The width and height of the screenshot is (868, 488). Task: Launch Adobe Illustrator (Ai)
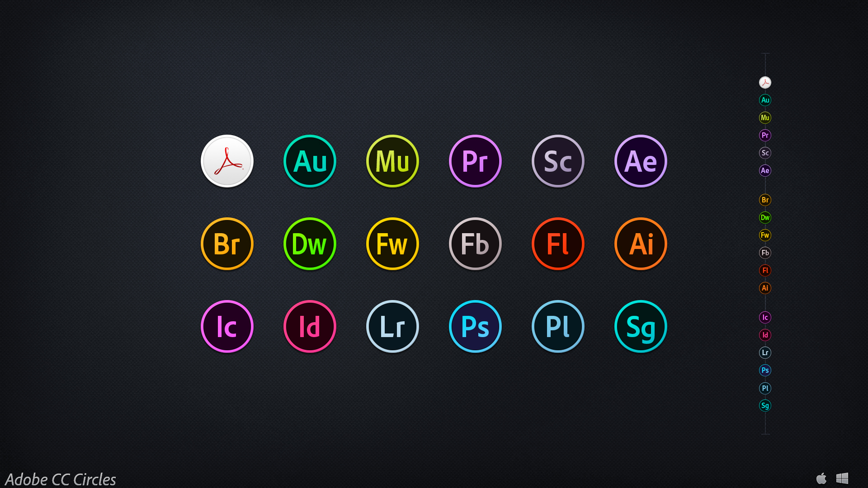coord(641,243)
